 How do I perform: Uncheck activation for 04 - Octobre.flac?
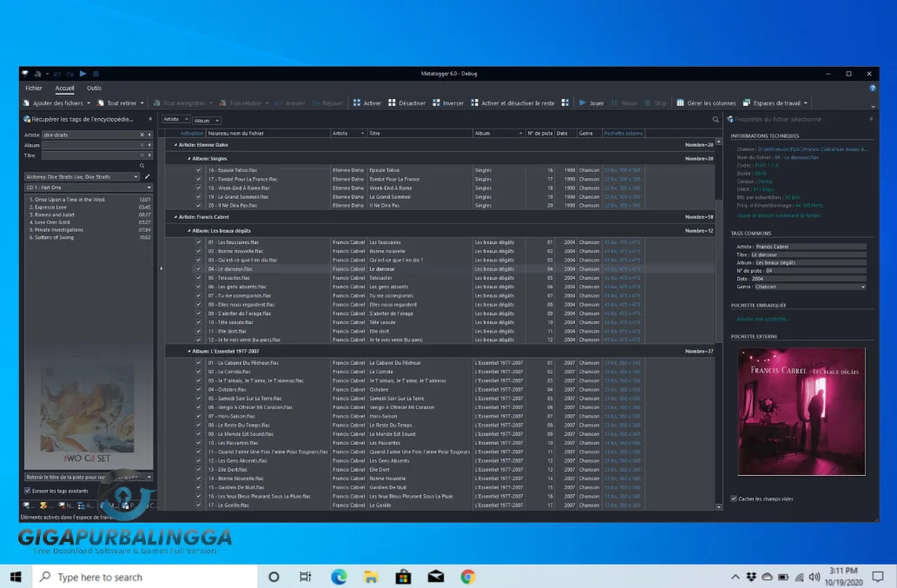199,389
